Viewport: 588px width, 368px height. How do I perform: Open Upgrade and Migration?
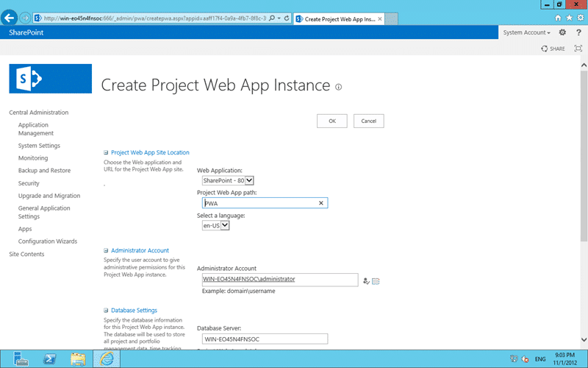49,196
